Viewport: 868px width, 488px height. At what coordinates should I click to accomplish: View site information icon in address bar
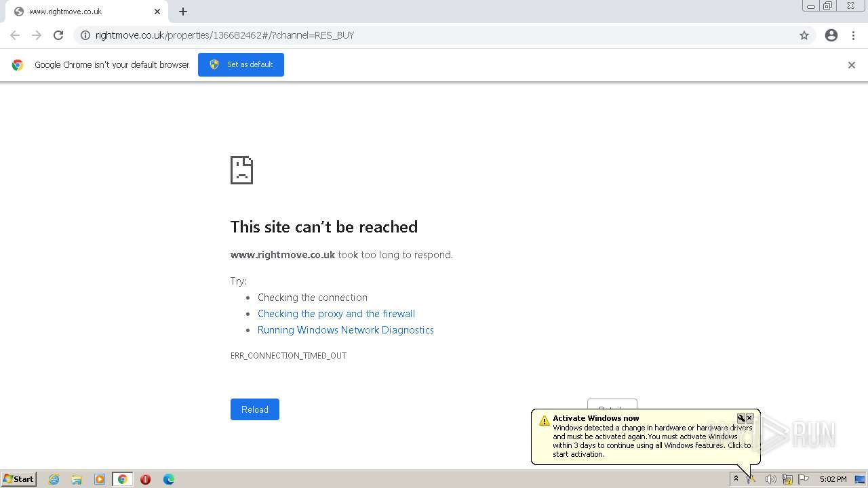point(85,35)
